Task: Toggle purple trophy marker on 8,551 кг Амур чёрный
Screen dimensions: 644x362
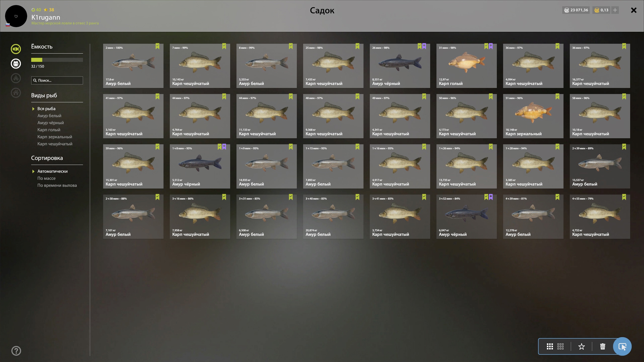Action: [424, 46]
